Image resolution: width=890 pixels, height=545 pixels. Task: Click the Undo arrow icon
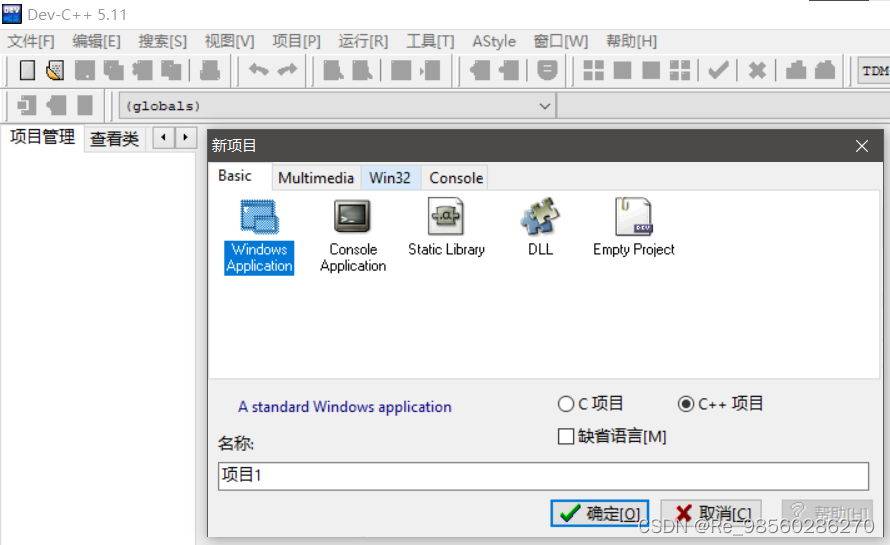click(259, 70)
